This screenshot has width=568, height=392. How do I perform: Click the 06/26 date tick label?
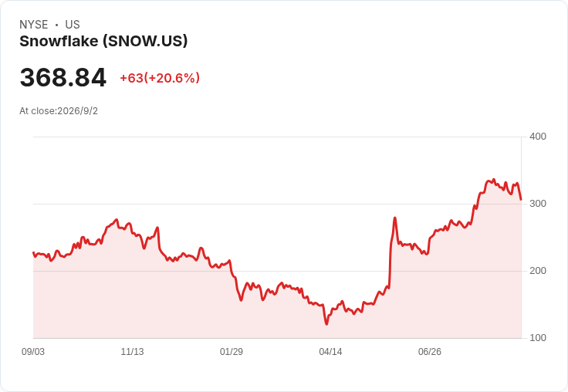tap(430, 352)
